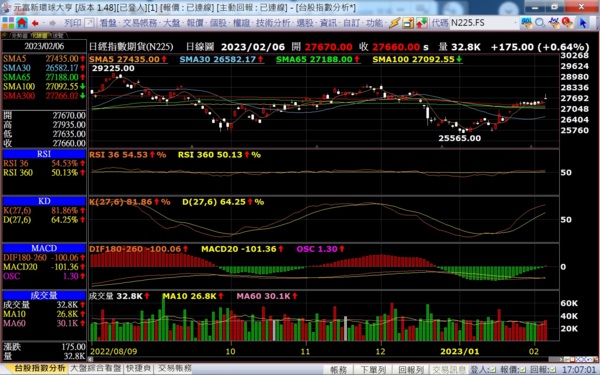Click the 下單列 button
The width and height of the screenshot is (600, 375).
[x=373, y=370]
